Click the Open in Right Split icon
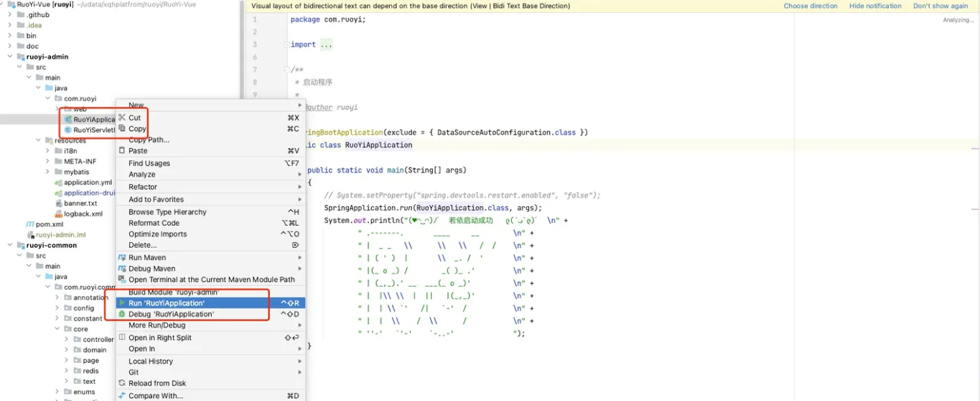This screenshot has width=980, height=401. tap(122, 338)
